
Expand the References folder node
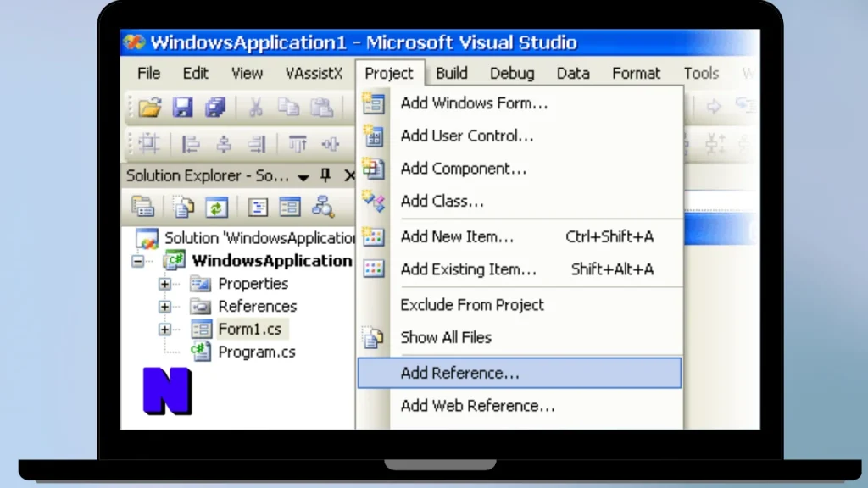click(x=164, y=307)
